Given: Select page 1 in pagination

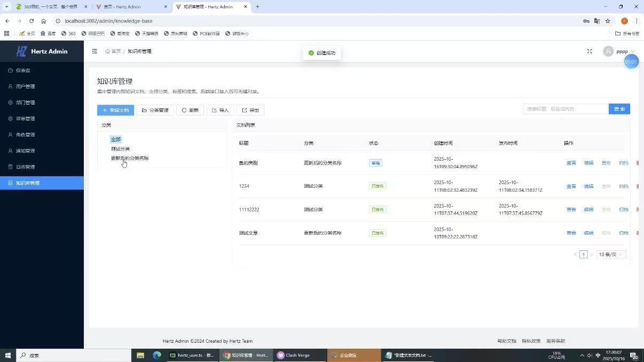Looking at the screenshot, I should tap(584, 255).
